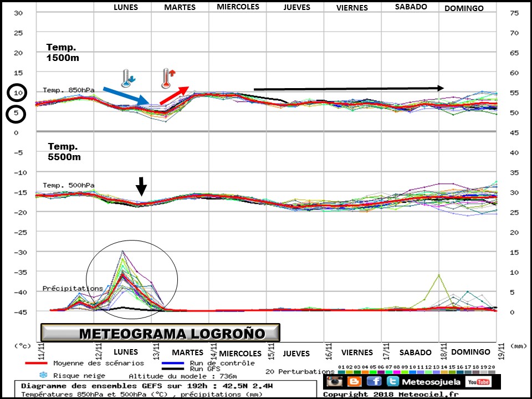Click the Risque neige label
The height and width of the screenshot is (399, 532).
pyautogui.click(x=79, y=376)
